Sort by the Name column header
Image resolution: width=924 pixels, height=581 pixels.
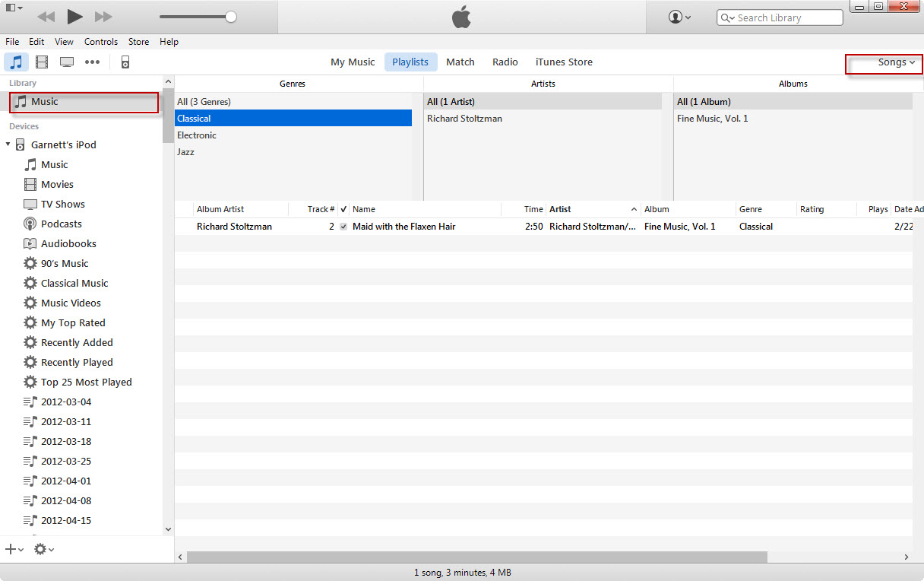pos(426,209)
